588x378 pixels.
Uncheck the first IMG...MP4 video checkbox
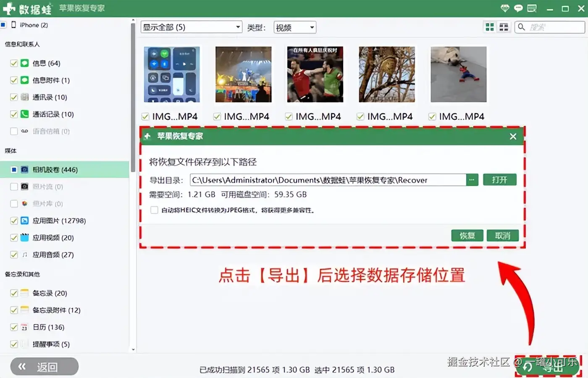coord(145,116)
